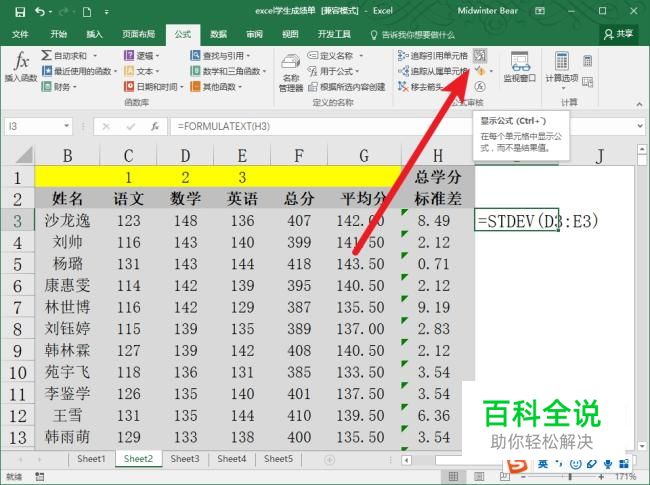Click 根据所选内容创建 create from selection

347,87
